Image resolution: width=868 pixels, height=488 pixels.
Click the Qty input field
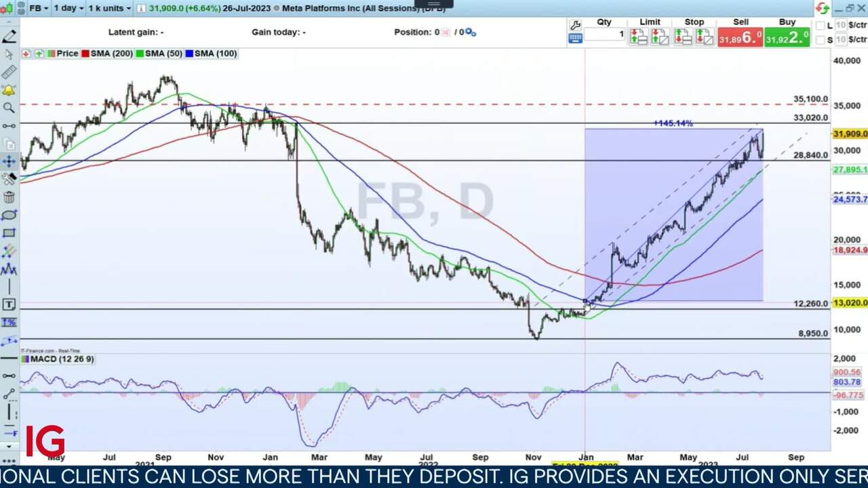pyautogui.click(x=605, y=35)
